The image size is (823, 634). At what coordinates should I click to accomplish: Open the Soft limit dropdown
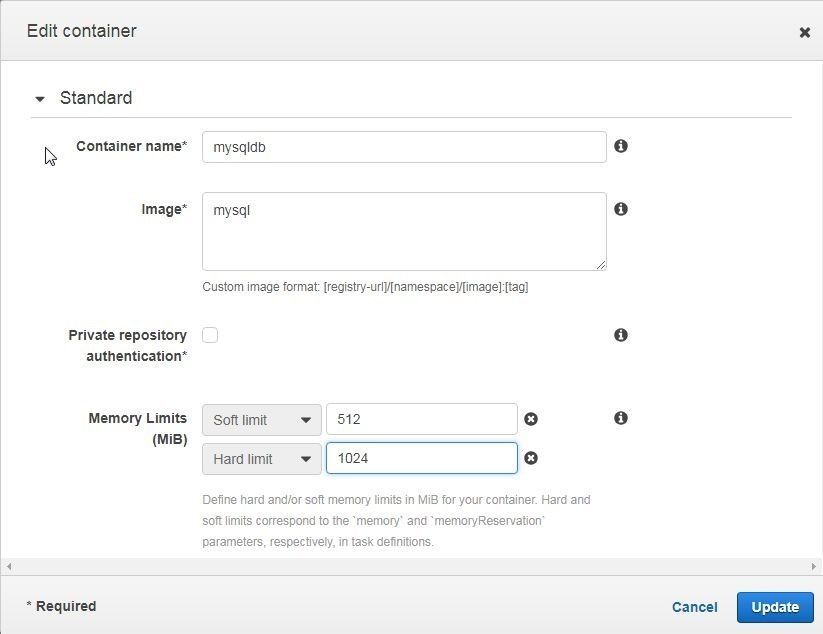pos(261,420)
